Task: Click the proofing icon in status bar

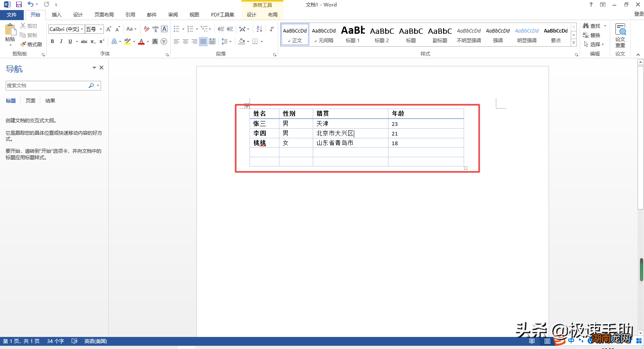Action: [74, 341]
